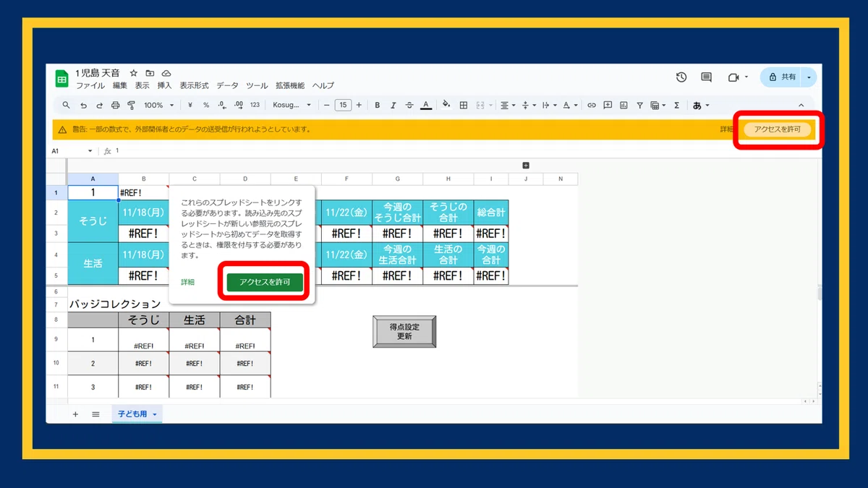Print the spreadsheet
The width and height of the screenshot is (868, 488).
[115, 106]
